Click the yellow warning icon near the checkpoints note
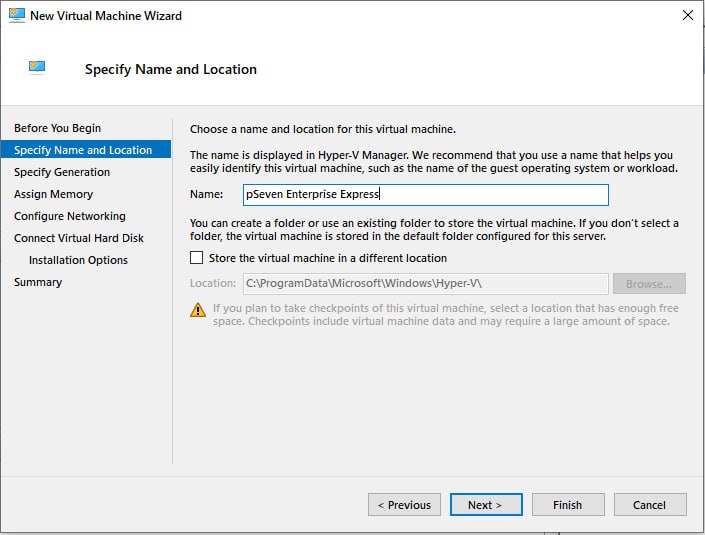Viewport: 705px width, 535px height. click(x=197, y=310)
